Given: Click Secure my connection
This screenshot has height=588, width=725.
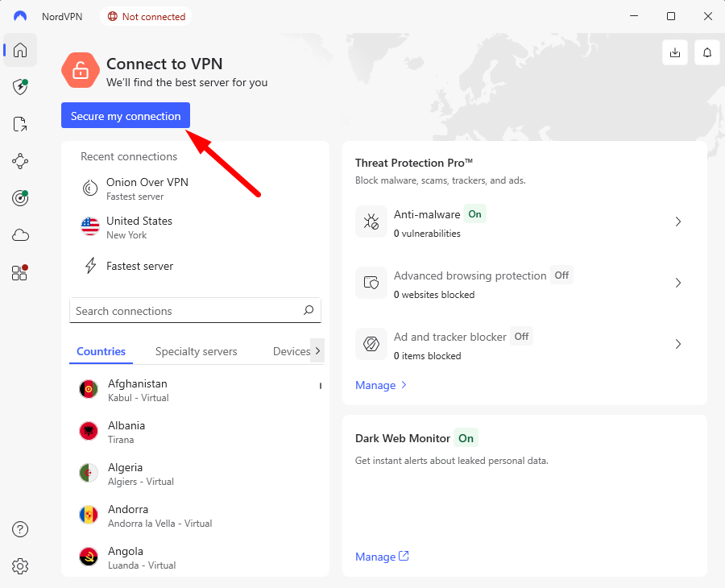Looking at the screenshot, I should pos(125,115).
